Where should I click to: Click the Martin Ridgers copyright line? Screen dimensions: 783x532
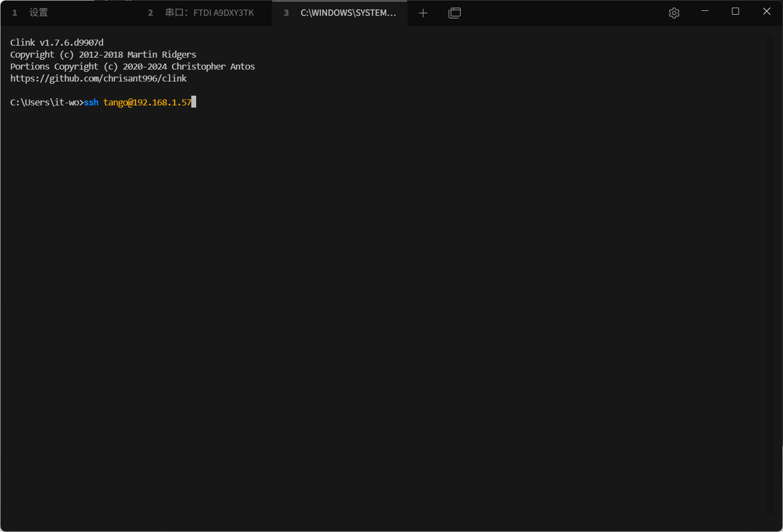[x=103, y=54]
